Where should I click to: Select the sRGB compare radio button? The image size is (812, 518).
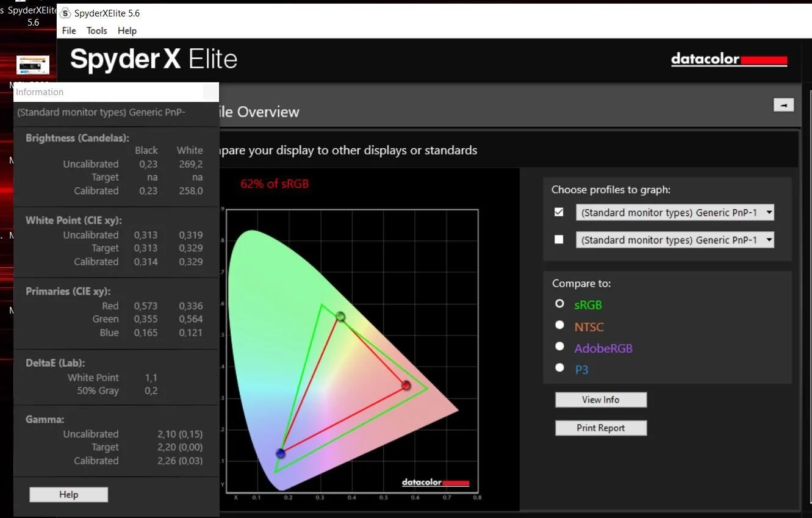[x=559, y=303]
